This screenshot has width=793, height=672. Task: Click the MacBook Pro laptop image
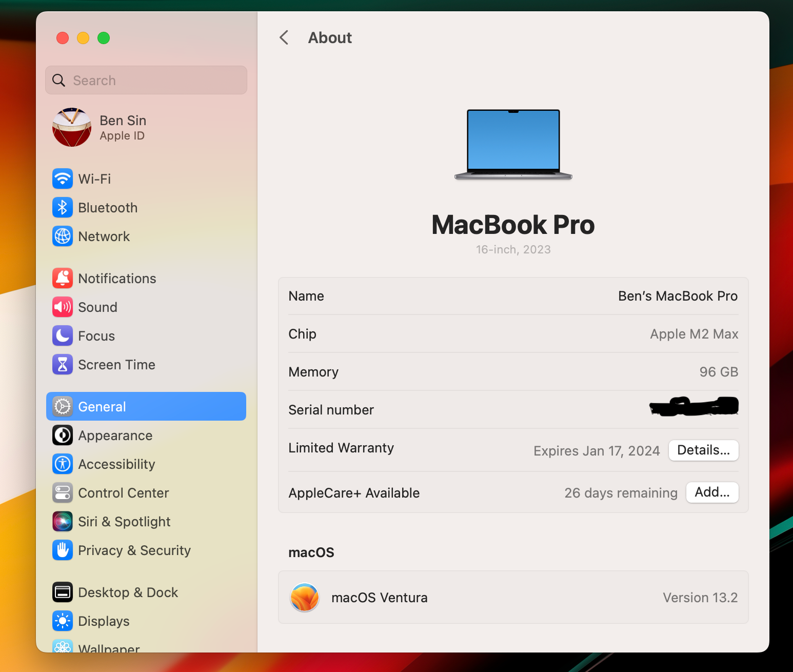[513, 145]
